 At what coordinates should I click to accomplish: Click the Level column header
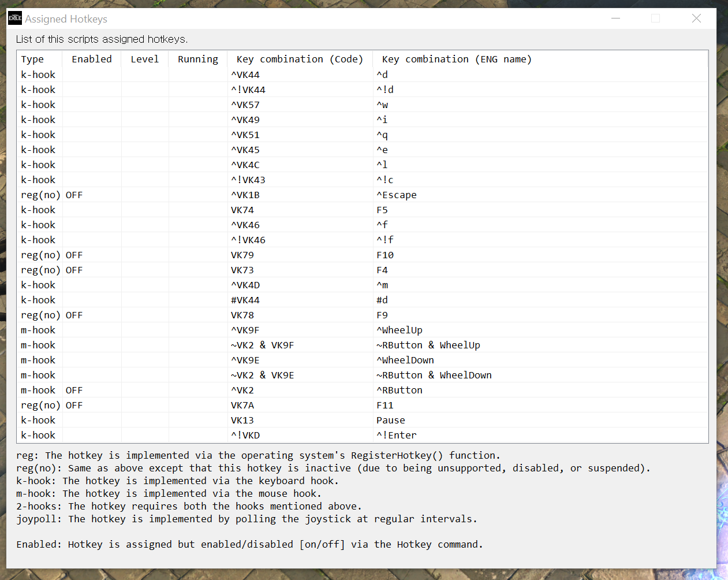pyautogui.click(x=144, y=59)
